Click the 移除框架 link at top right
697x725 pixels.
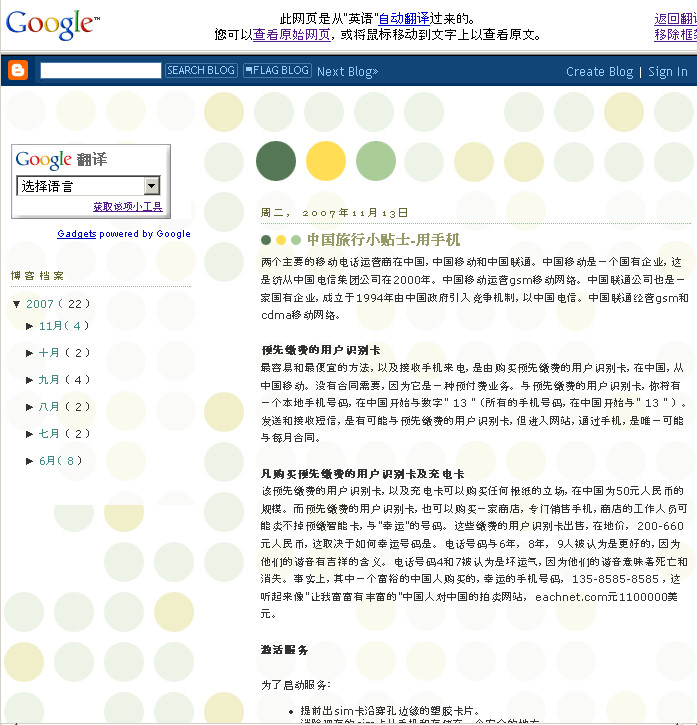675,35
